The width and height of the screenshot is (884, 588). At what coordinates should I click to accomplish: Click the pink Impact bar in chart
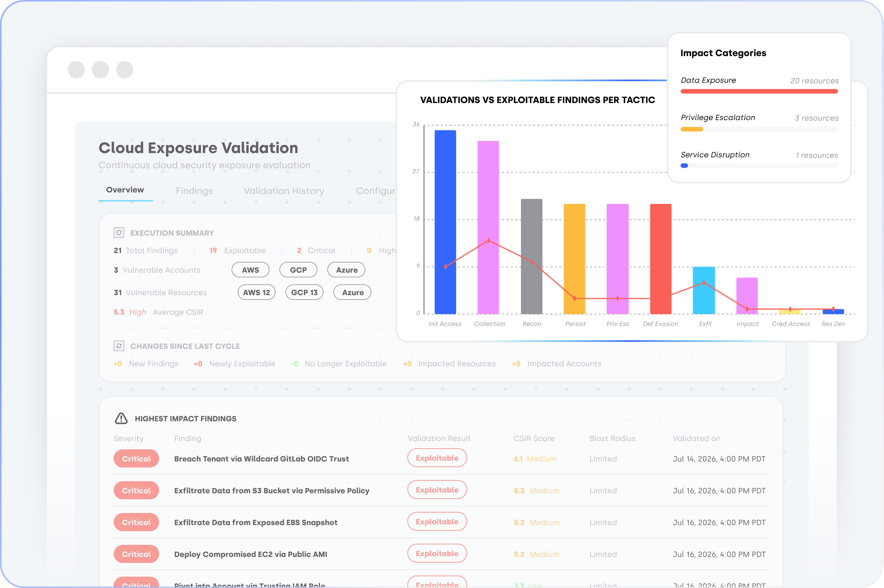[747, 296]
